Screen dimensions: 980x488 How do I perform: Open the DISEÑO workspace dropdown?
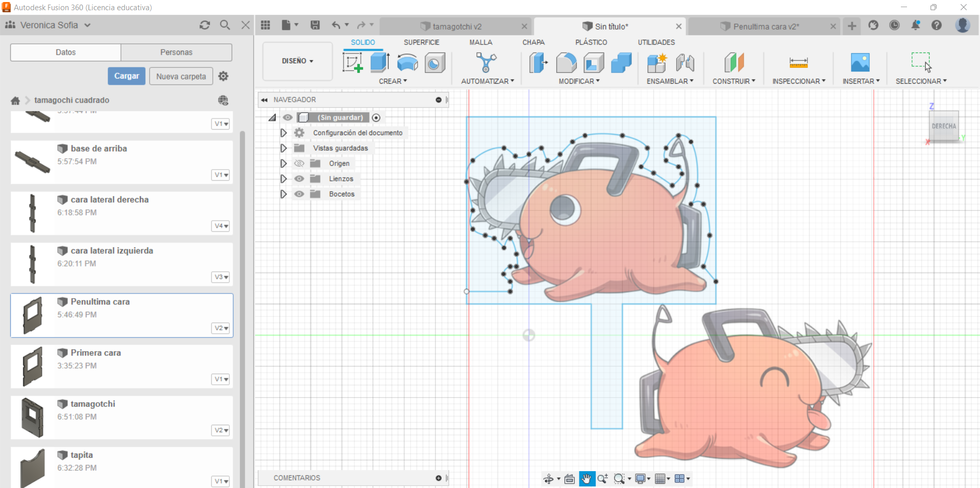pyautogui.click(x=298, y=61)
